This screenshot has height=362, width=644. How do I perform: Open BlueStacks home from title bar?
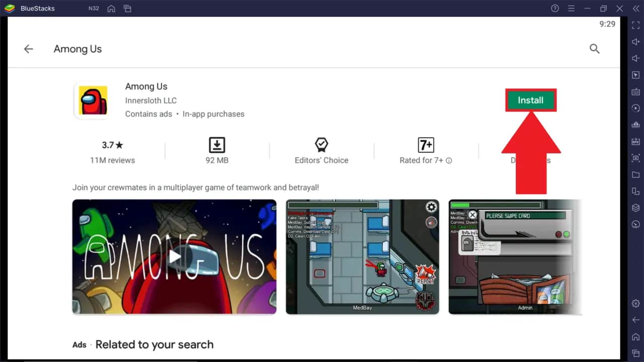click(x=111, y=9)
